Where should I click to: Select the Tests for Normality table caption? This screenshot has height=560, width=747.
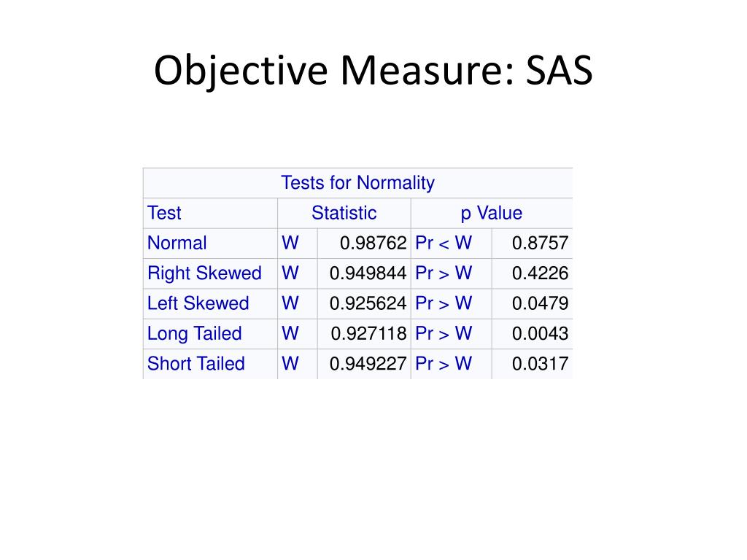tap(357, 183)
